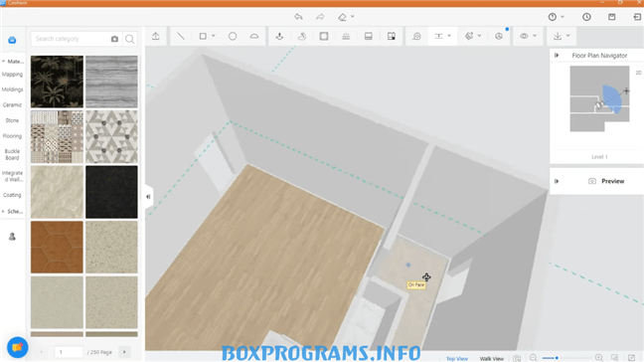Screen dimensions: 644x362
Task: Adjust the zoom slider handle
Action: tap(557, 358)
